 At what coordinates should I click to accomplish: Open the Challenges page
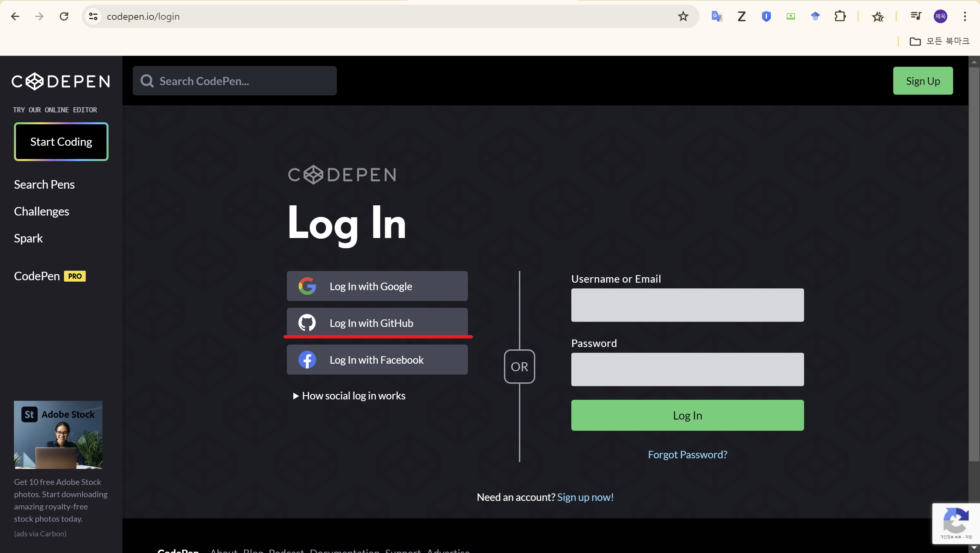(x=41, y=211)
